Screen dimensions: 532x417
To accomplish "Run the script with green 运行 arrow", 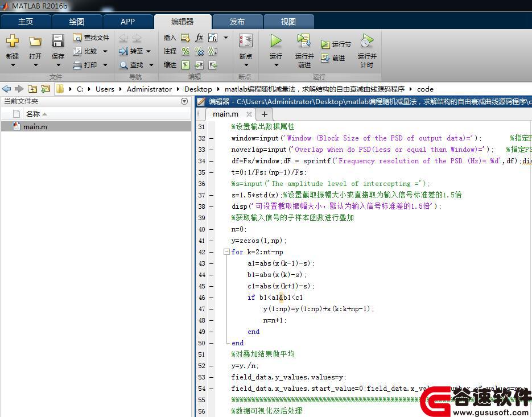I will (x=275, y=41).
